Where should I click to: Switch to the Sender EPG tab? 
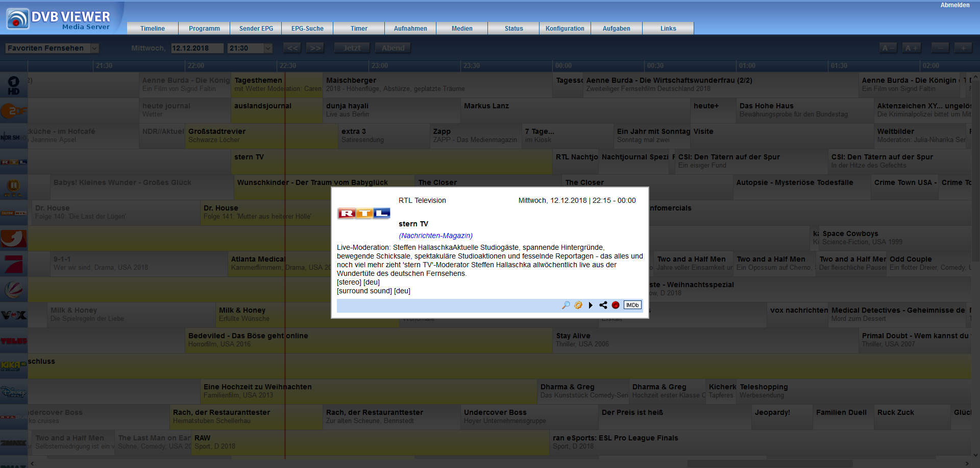point(256,28)
